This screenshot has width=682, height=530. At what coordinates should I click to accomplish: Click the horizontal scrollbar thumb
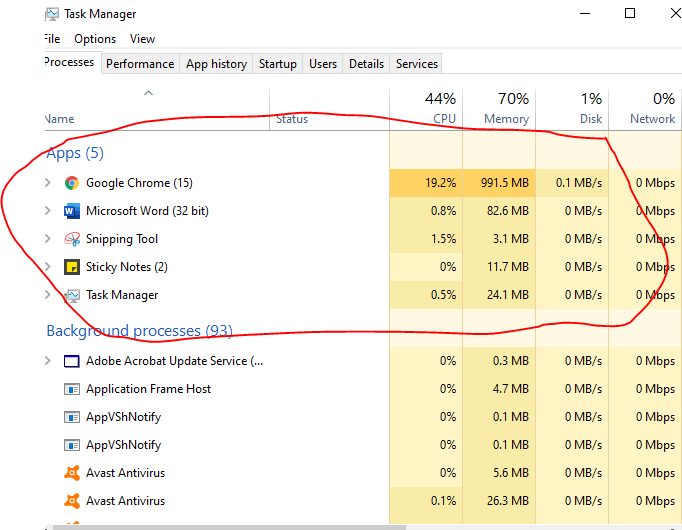coord(229,527)
